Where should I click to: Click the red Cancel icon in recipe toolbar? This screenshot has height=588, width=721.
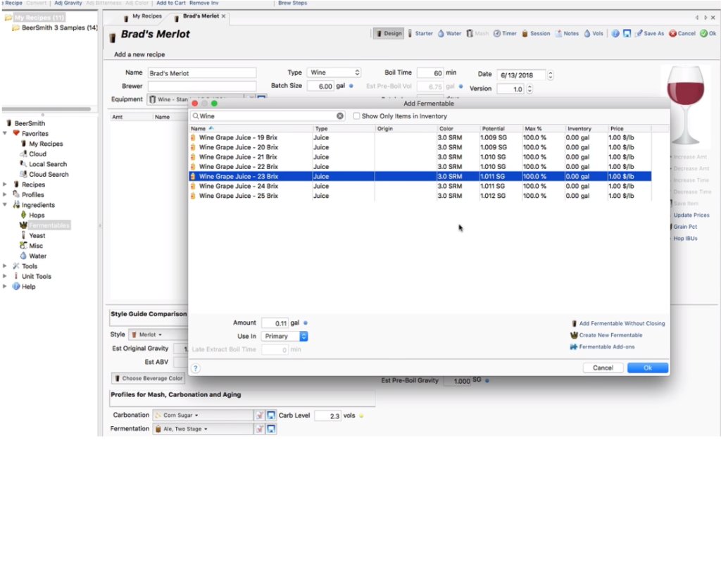click(672, 34)
